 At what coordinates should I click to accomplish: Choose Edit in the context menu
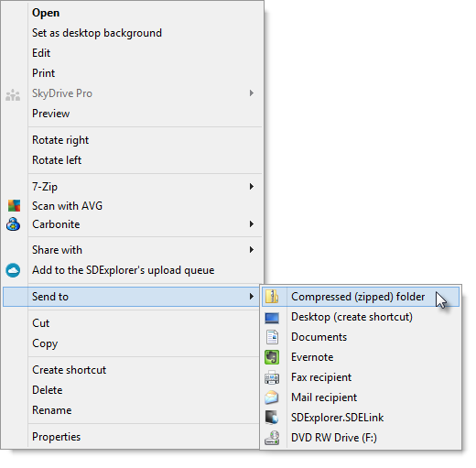132,53
